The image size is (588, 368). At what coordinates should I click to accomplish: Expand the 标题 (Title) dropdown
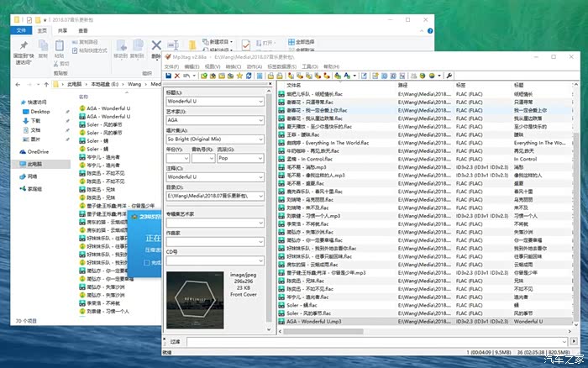tap(261, 101)
